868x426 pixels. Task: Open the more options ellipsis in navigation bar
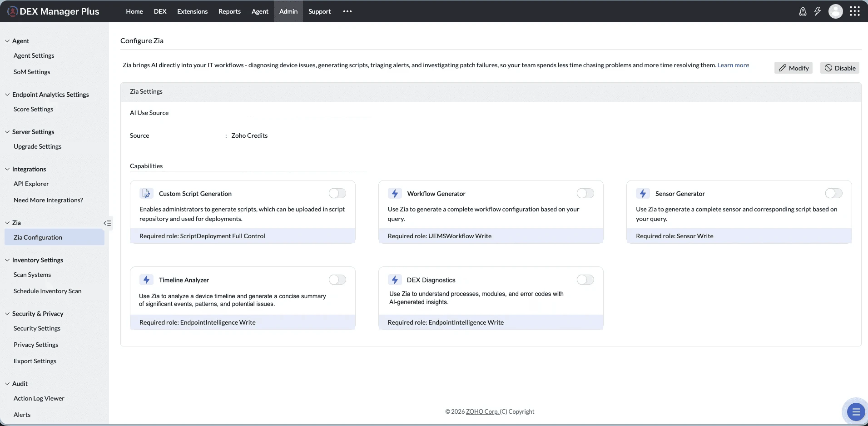coord(347,11)
